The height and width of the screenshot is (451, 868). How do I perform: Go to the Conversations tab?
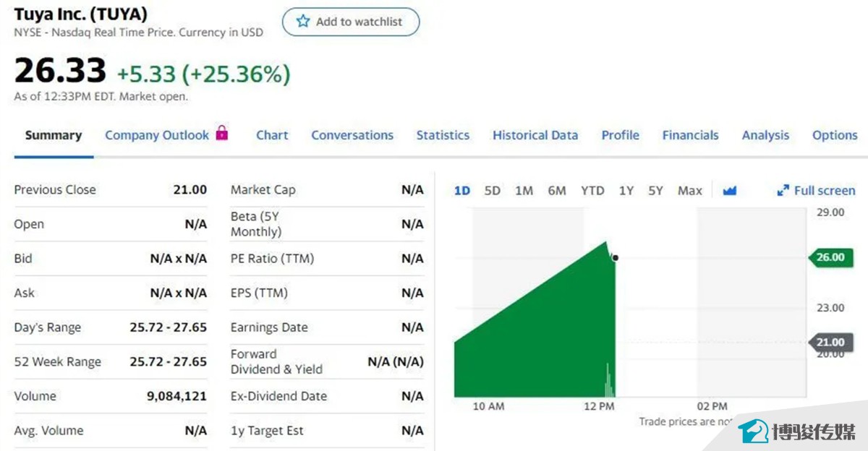(x=352, y=135)
